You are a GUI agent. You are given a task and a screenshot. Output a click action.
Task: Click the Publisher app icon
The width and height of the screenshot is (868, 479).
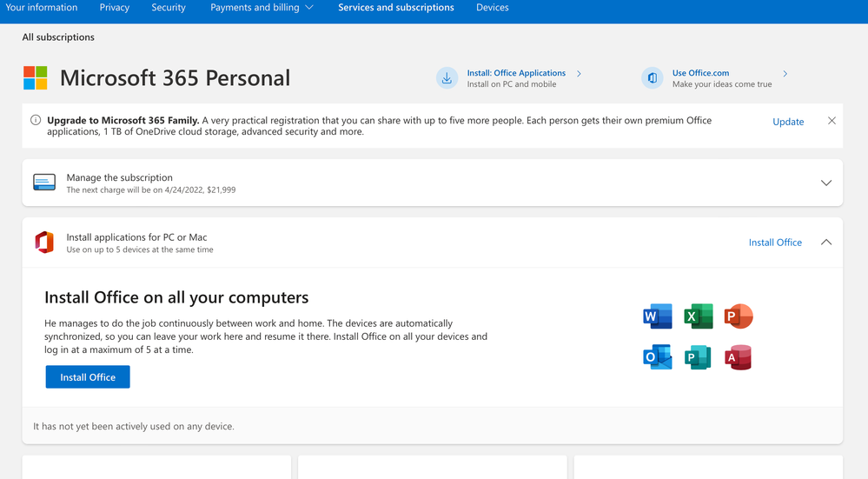(698, 357)
